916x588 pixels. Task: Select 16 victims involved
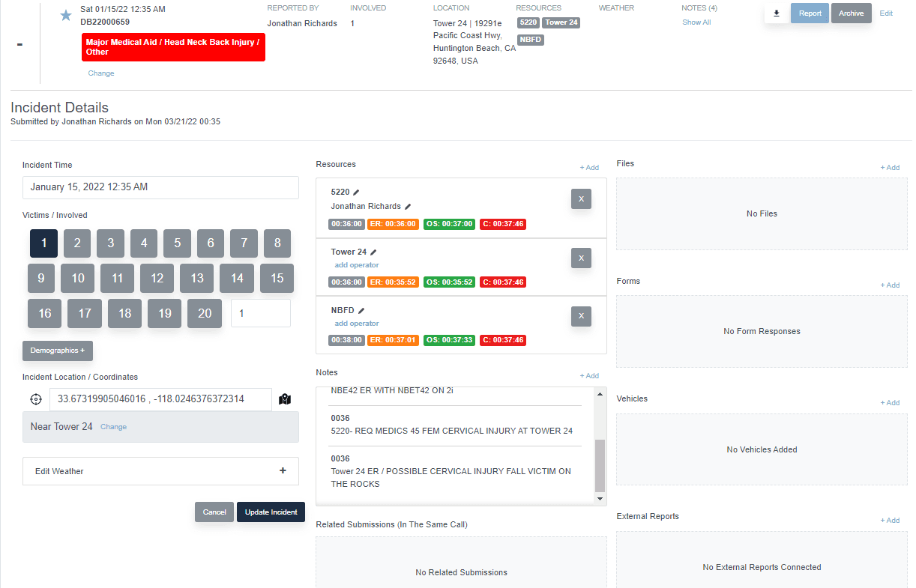tap(45, 314)
